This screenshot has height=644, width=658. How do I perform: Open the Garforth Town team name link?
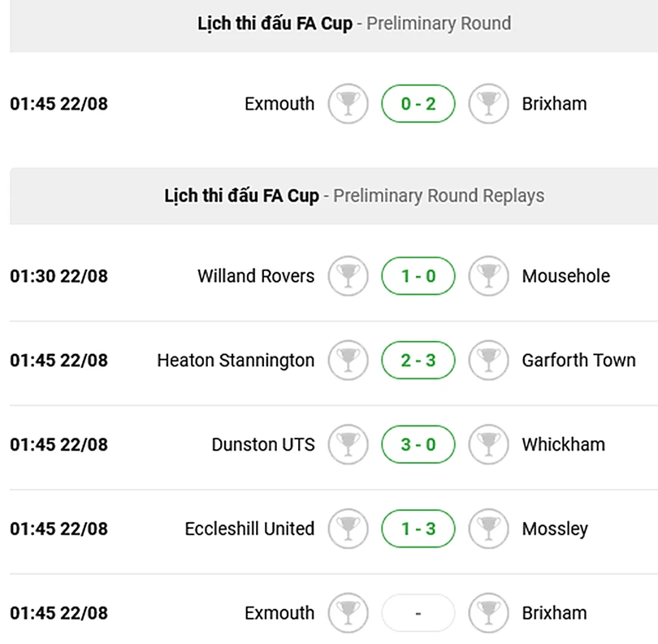point(578,361)
